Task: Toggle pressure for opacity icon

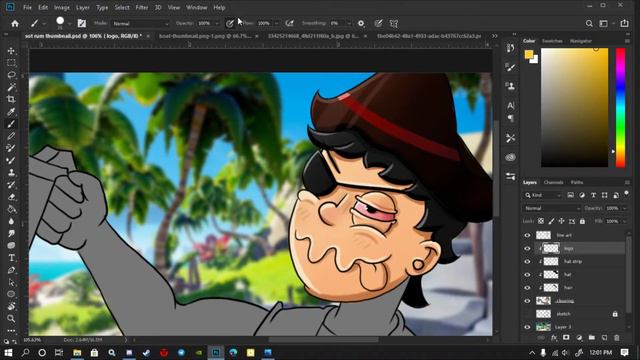Action: [229, 24]
